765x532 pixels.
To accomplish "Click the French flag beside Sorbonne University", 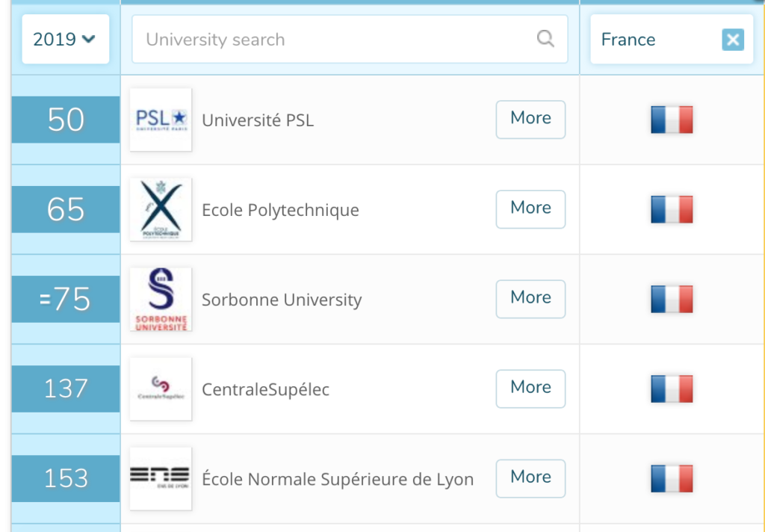I will pyautogui.click(x=672, y=299).
